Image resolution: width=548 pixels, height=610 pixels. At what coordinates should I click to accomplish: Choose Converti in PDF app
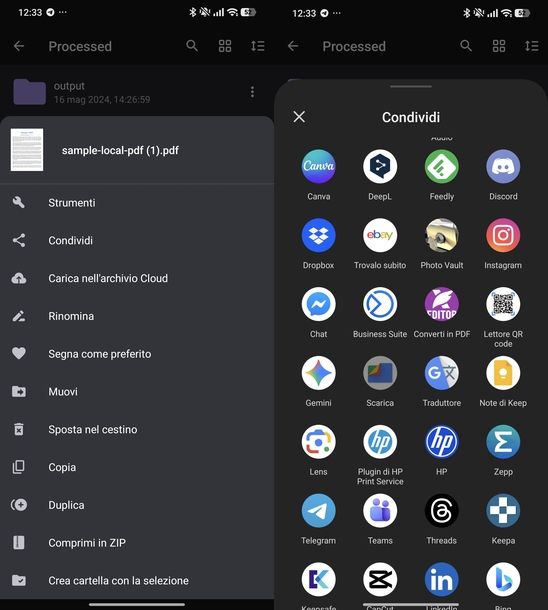click(441, 304)
